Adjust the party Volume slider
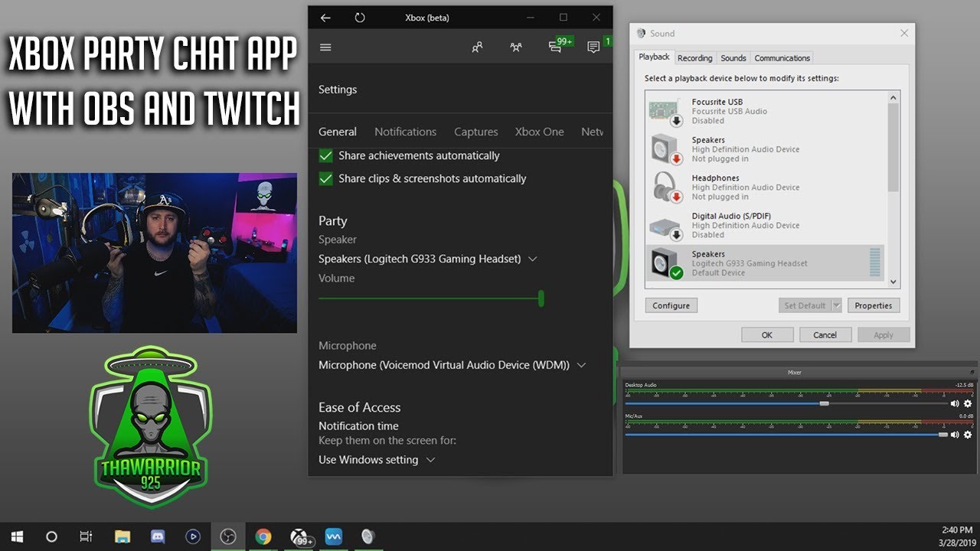This screenshot has height=551, width=980. pyautogui.click(x=430, y=298)
